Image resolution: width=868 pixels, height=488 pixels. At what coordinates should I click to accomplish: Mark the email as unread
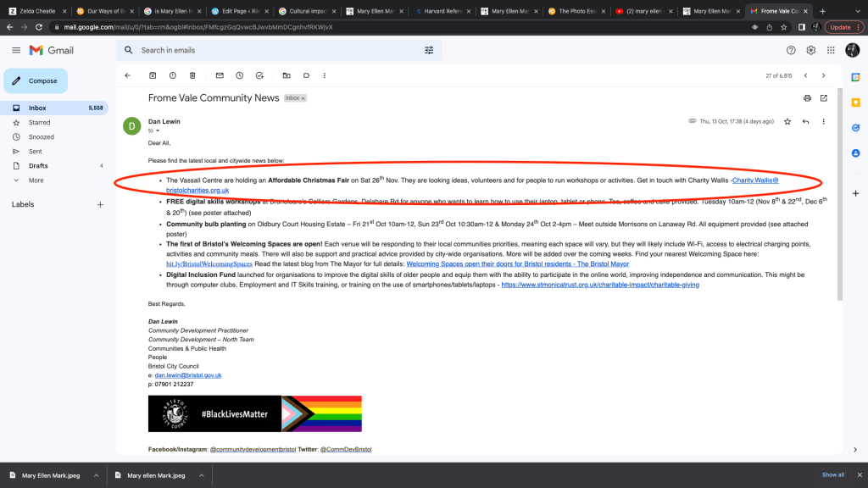[x=220, y=75]
